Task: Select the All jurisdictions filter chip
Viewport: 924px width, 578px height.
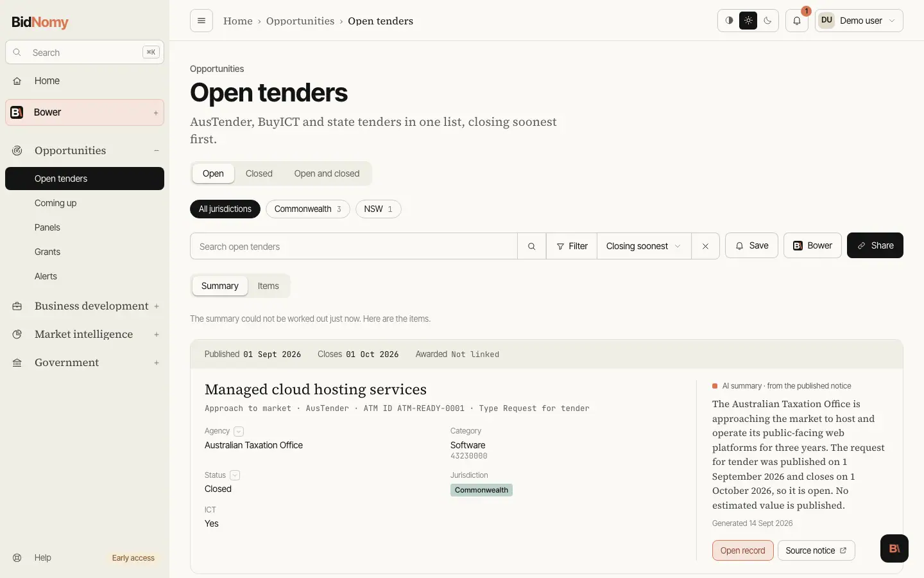Action: click(225, 209)
